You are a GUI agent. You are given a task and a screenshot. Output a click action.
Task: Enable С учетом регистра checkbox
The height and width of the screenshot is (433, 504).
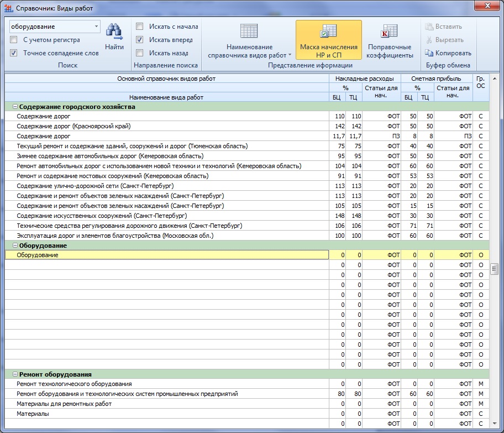coord(14,40)
